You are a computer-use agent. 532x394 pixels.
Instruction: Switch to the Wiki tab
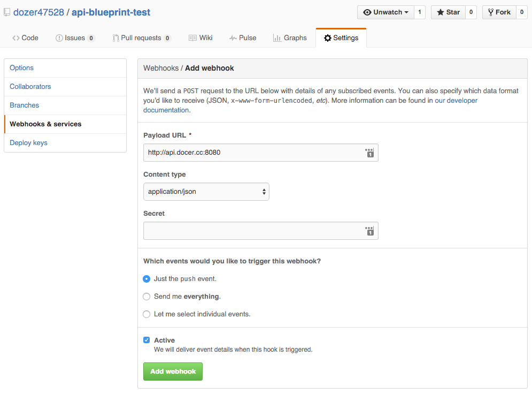pyautogui.click(x=201, y=37)
